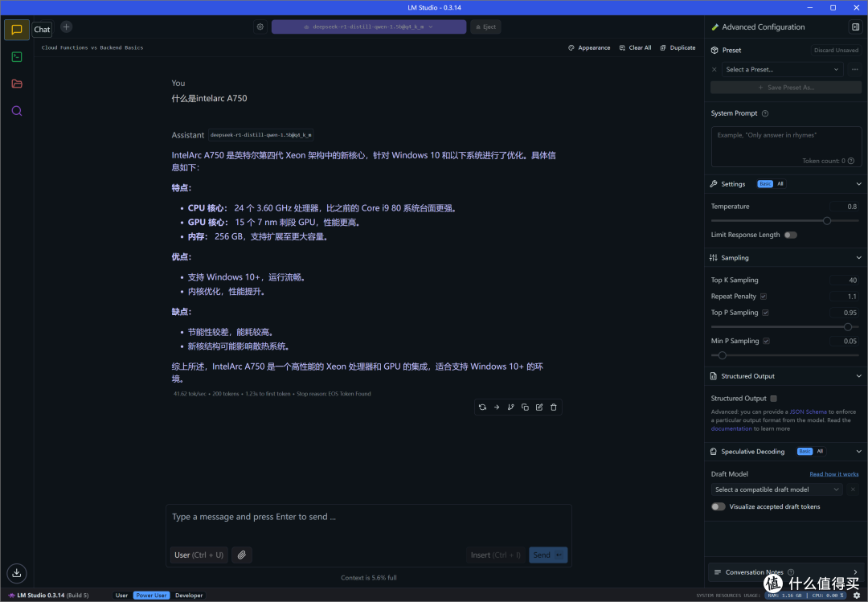
Task: Click the Eject model button
Action: pos(485,27)
